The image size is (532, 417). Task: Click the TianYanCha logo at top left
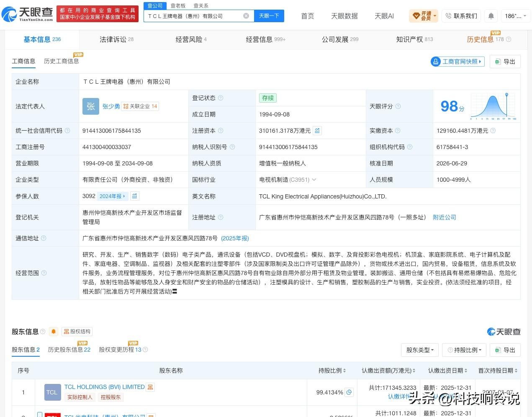click(28, 14)
